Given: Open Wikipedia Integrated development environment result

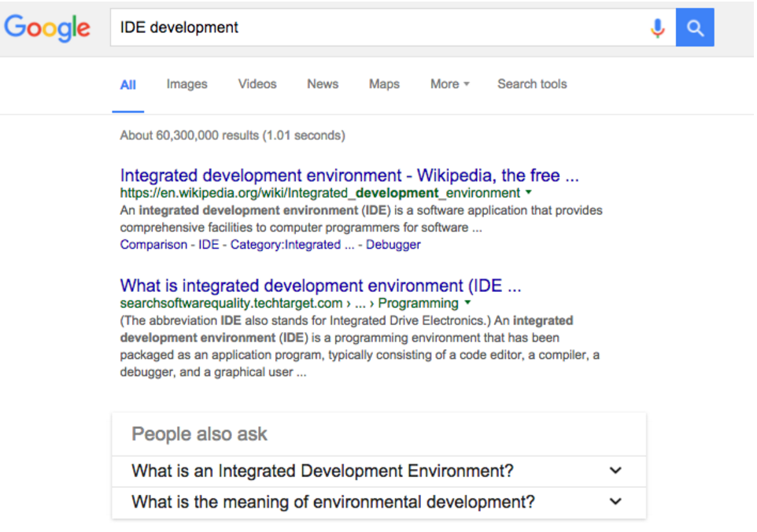Looking at the screenshot, I should pyautogui.click(x=349, y=175).
